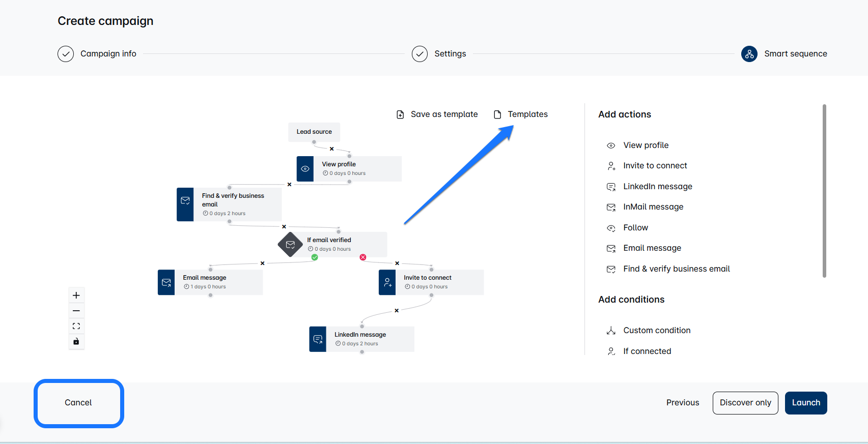Select the If email verified diamond icon
The height and width of the screenshot is (444, 868).
click(290, 245)
